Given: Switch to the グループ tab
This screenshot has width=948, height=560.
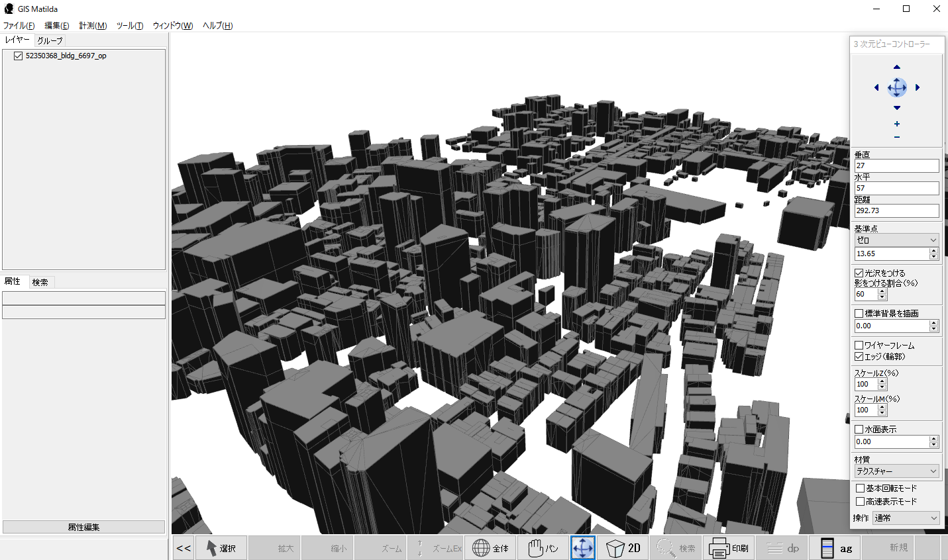Looking at the screenshot, I should point(50,40).
